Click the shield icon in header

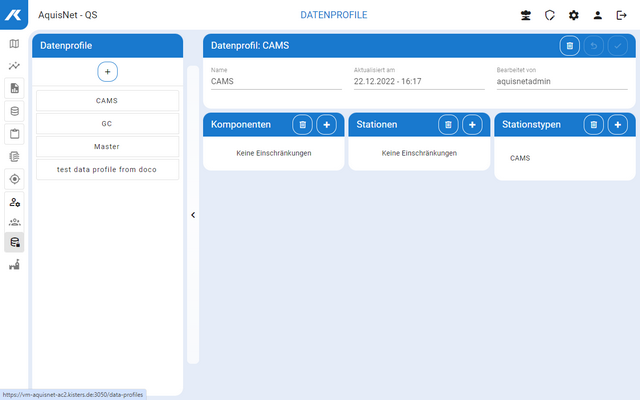(x=550, y=15)
